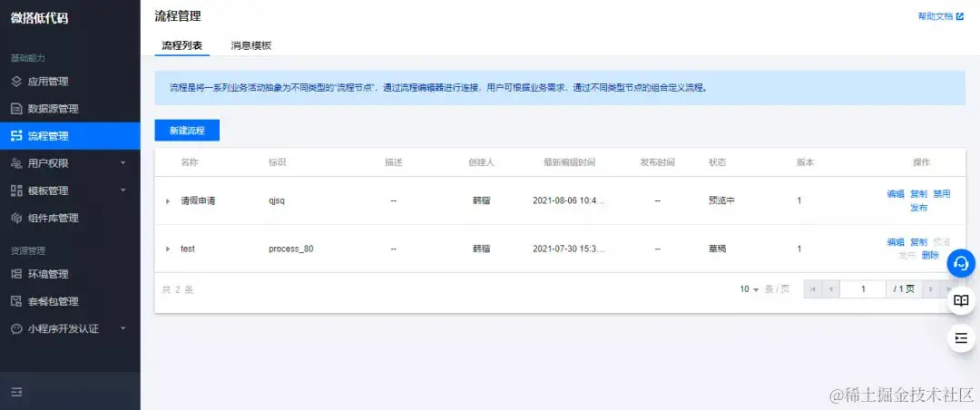Click 禁用 for the 请假申请 row
The width and height of the screenshot is (980, 410).
942,194
